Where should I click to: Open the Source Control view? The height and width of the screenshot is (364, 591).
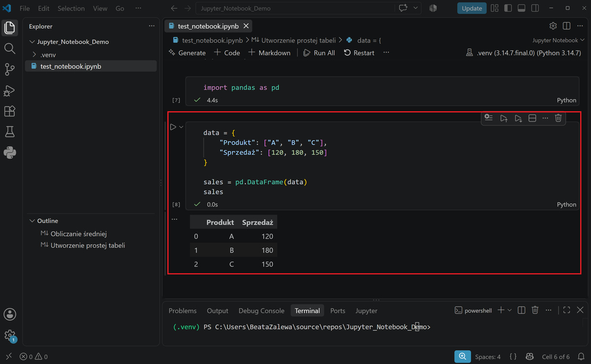tap(9, 69)
